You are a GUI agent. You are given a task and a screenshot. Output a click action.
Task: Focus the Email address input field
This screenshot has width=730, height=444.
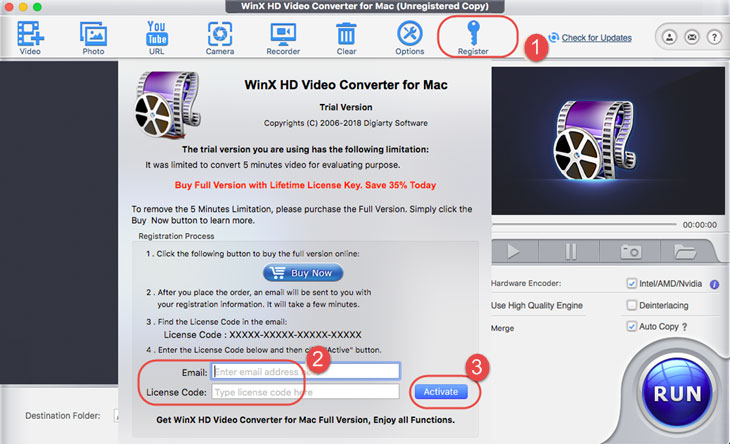(305, 371)
